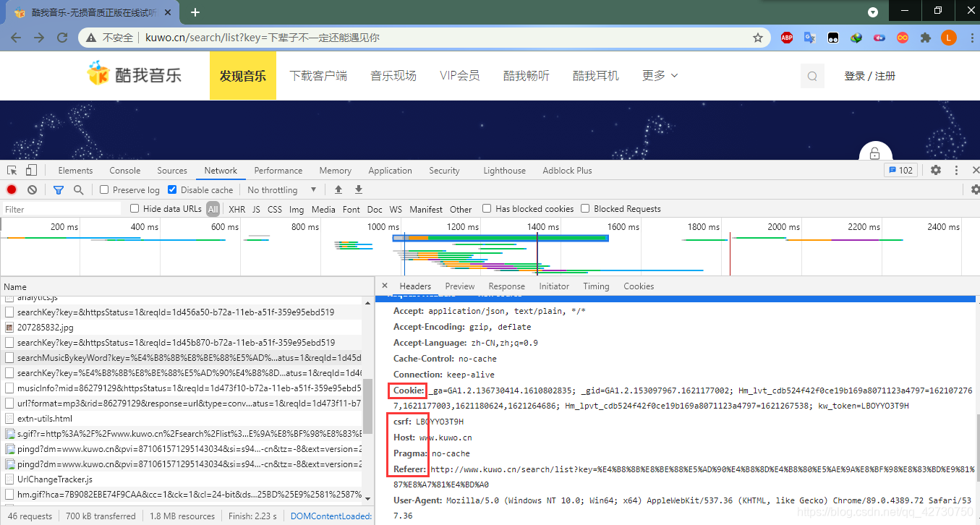The image size is (980, 525).
Task: Activate DevTools inspect element icon
Action: pyautogui.click(x=12, y=171)
